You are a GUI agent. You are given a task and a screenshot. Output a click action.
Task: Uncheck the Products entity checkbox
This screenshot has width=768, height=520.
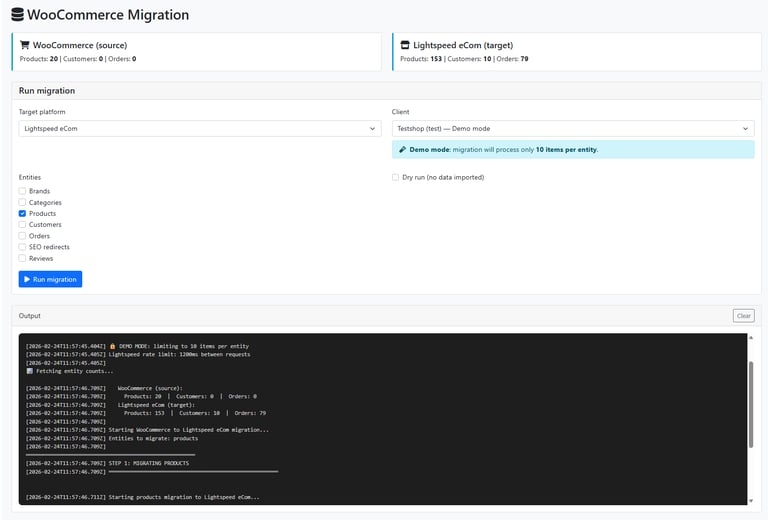(x=22, y=213)
